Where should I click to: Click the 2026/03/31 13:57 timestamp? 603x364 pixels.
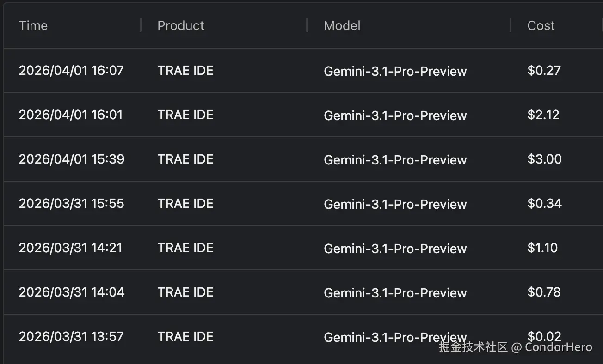[x=71, y=337]
